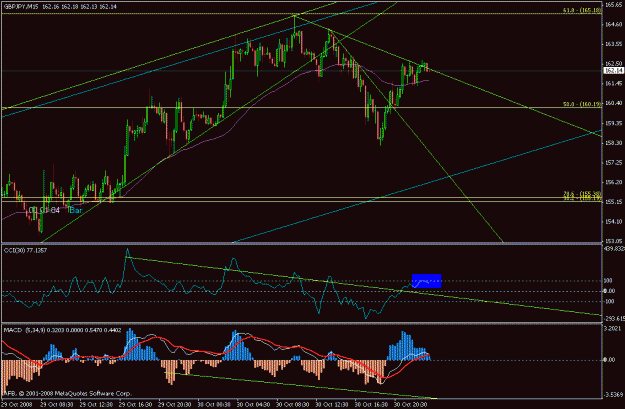This screenshot has width=625, height=409.
Task: Click the 30 Oct 16:30 time axis label
Action: click(372, 405)
